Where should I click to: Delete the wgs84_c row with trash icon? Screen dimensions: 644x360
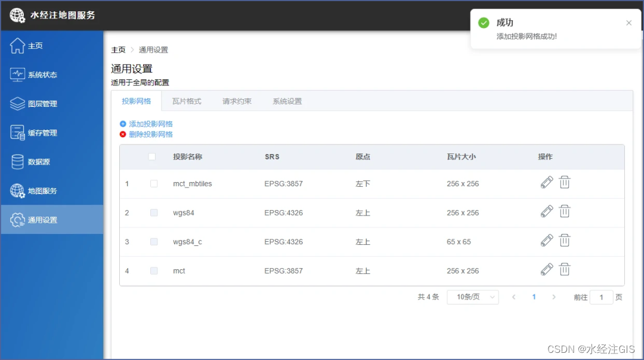point(565,240)
